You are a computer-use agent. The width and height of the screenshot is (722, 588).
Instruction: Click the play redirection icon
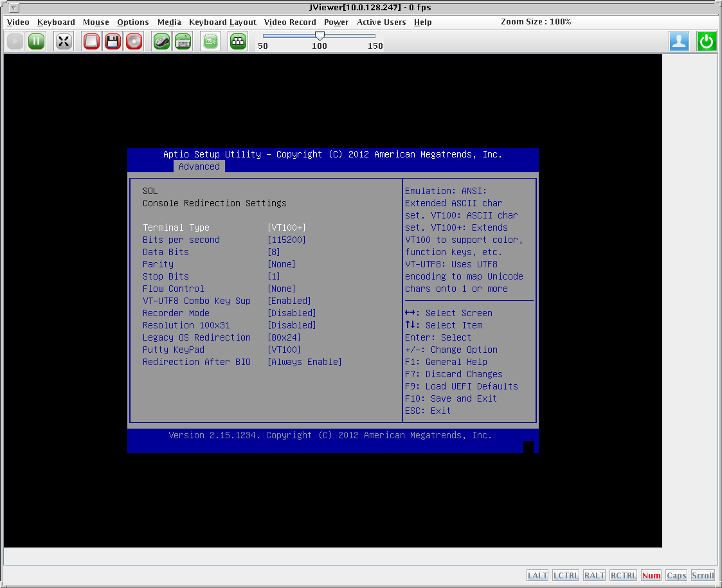(15, 42)
